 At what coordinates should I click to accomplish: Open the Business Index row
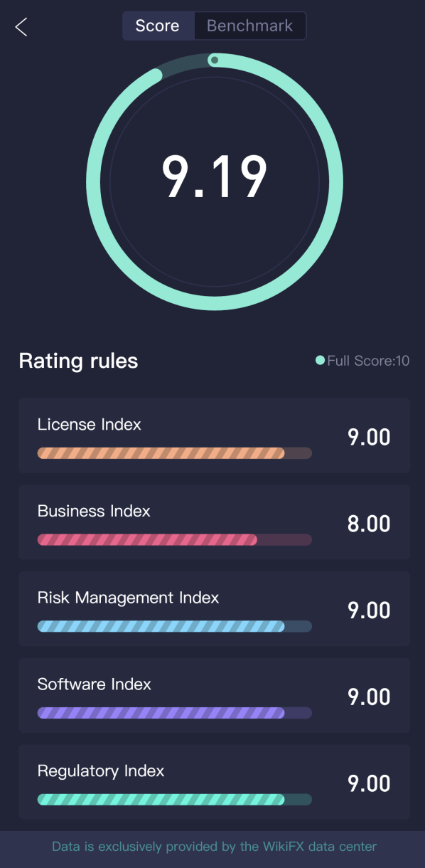(215, 522)
